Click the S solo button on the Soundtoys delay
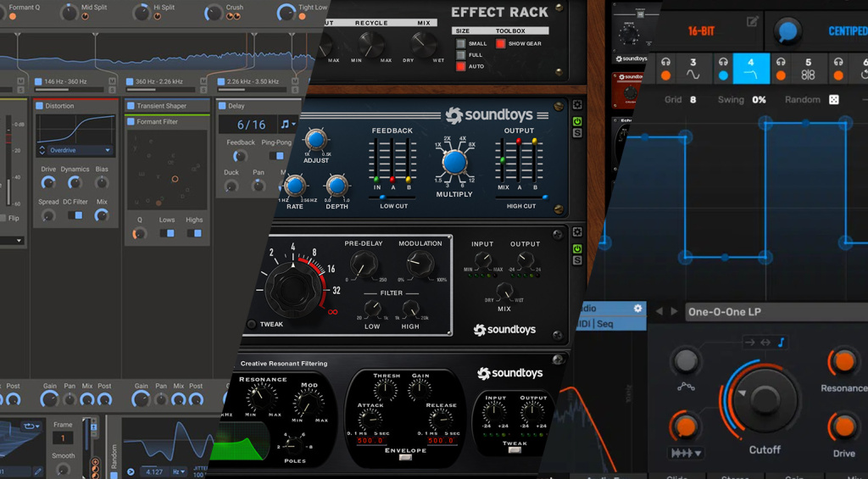Image resolution: width=868 pixels, height=479 pixels. tap(577, 133)
